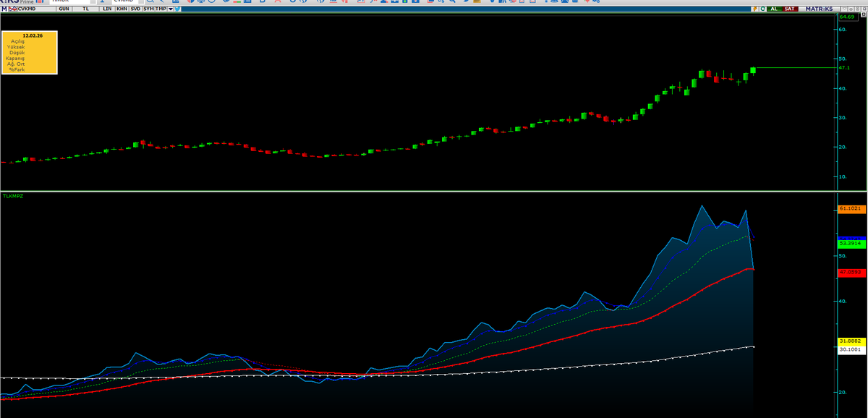Click the 64.69 price label

coord(847,16)
